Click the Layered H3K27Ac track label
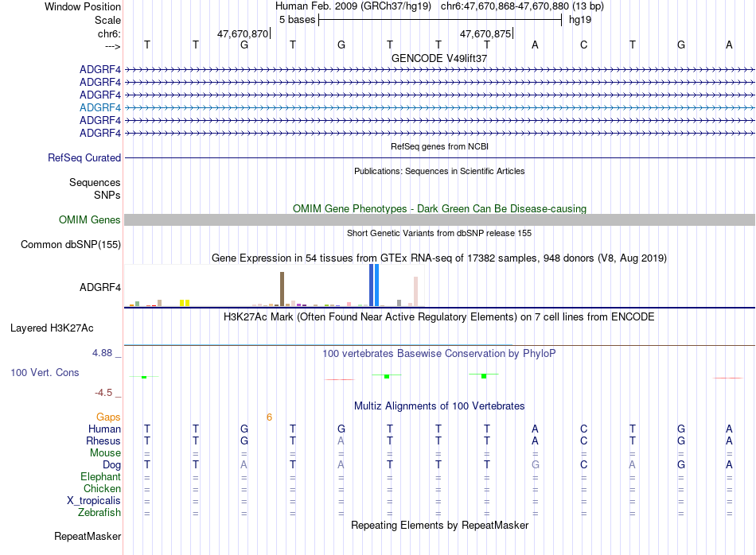Screen dimensions: 756x555 click(x=52, y=328)
